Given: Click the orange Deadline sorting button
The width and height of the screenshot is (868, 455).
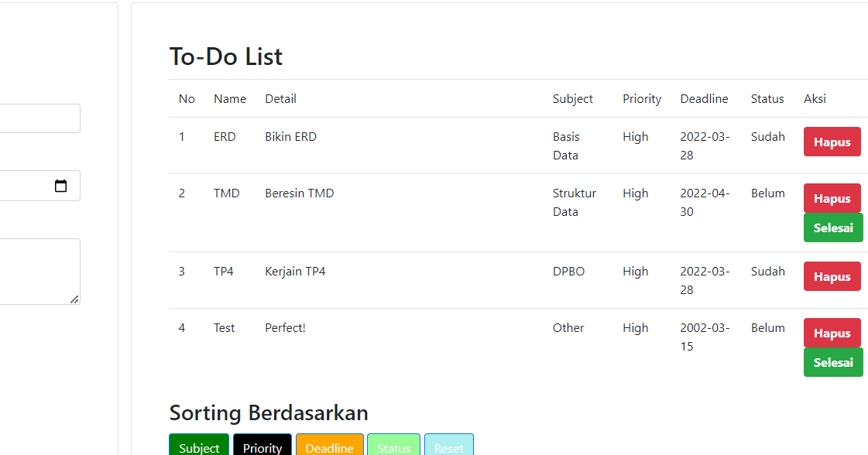Looking at the screenshot, I should point(329,447).
